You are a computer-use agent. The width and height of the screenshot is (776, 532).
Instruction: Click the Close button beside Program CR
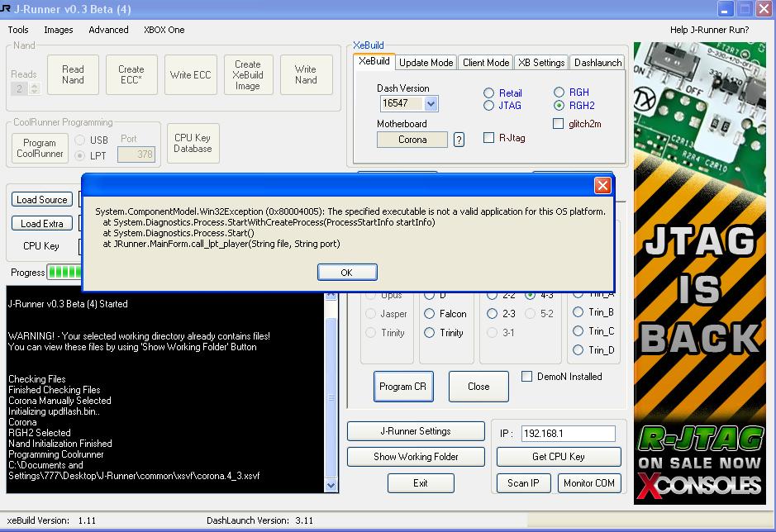(478, 387)
